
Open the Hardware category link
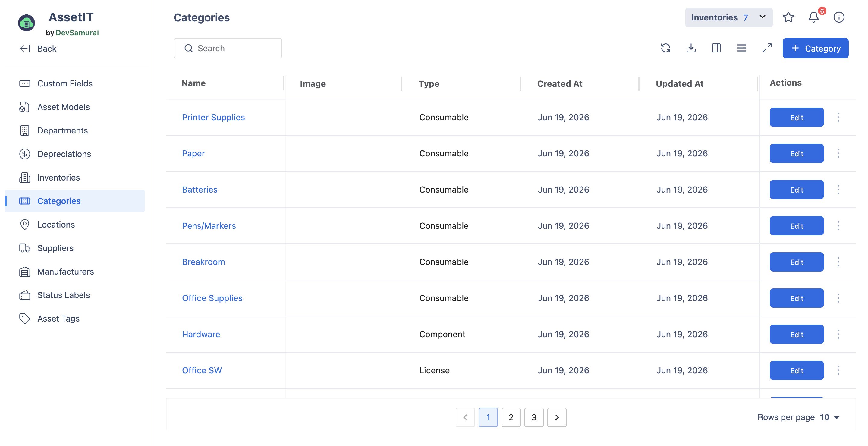click(x=201, y=334)
